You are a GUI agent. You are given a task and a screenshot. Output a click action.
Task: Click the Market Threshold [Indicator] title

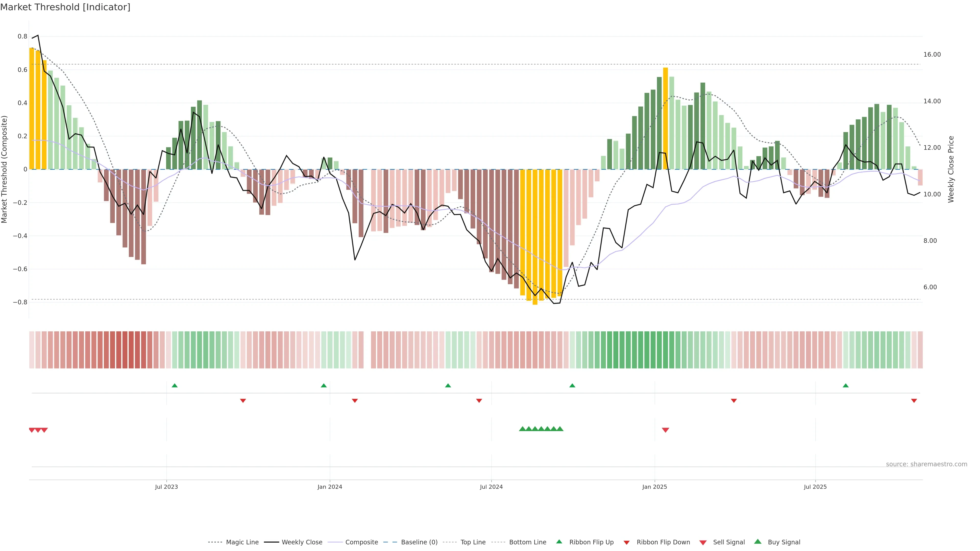pyautogui.click(x=65, y=7)
